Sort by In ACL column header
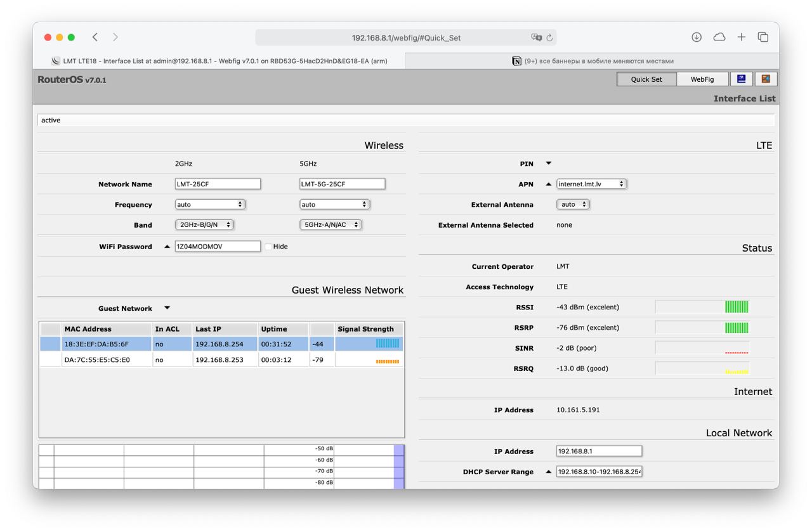Viewport: 812px width, 532px height. pos(173,329)
